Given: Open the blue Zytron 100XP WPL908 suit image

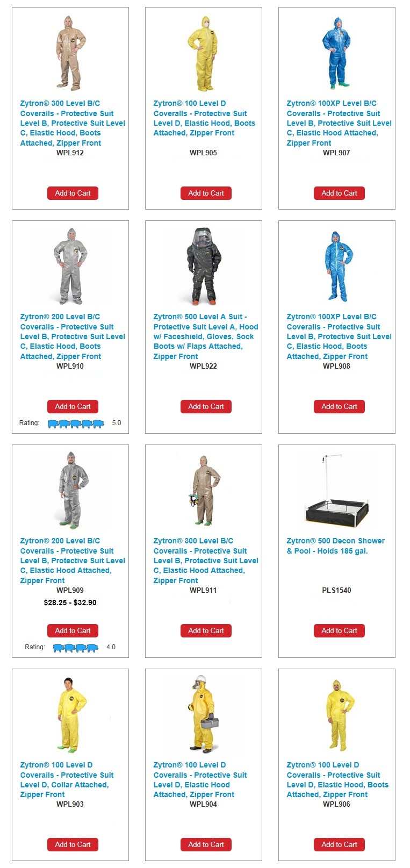Looking at the screenshot, I should point(336,266).
